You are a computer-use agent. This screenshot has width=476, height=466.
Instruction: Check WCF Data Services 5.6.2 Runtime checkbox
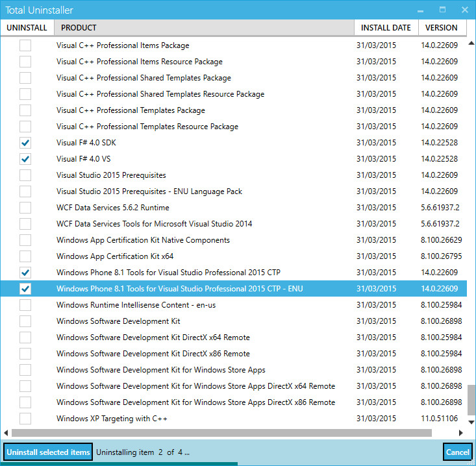pos(25,208)
